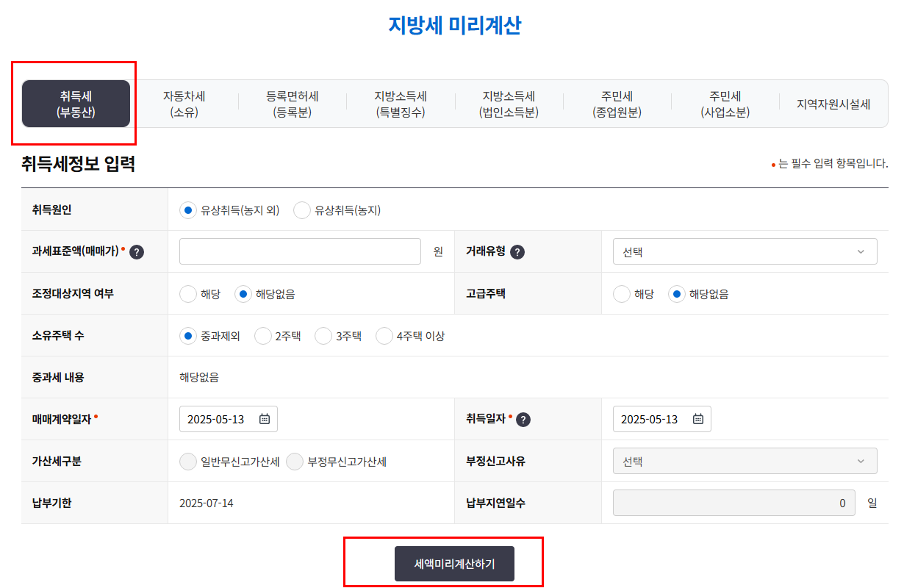Viewport: 904px width, 588px height.
Task: Switch to 주민세(종업원분) tab
Action: coord(617,104)
